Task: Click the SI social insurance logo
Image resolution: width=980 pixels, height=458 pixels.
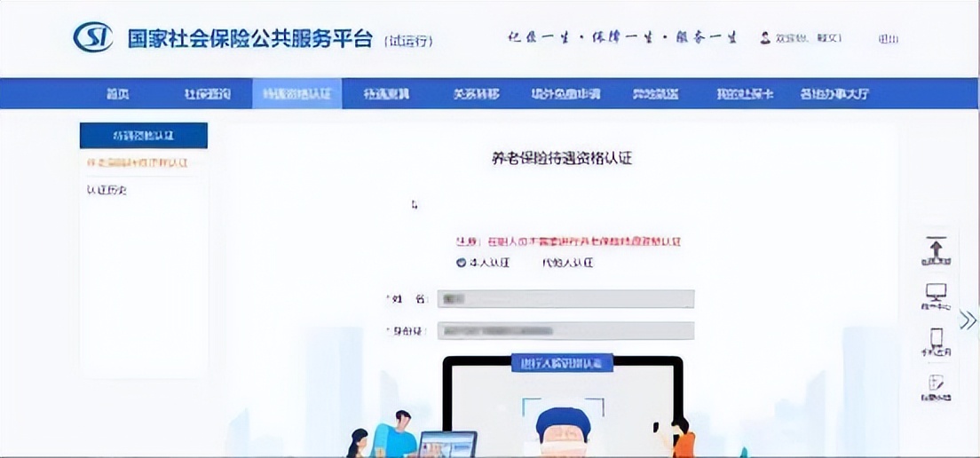Action: 93,37
